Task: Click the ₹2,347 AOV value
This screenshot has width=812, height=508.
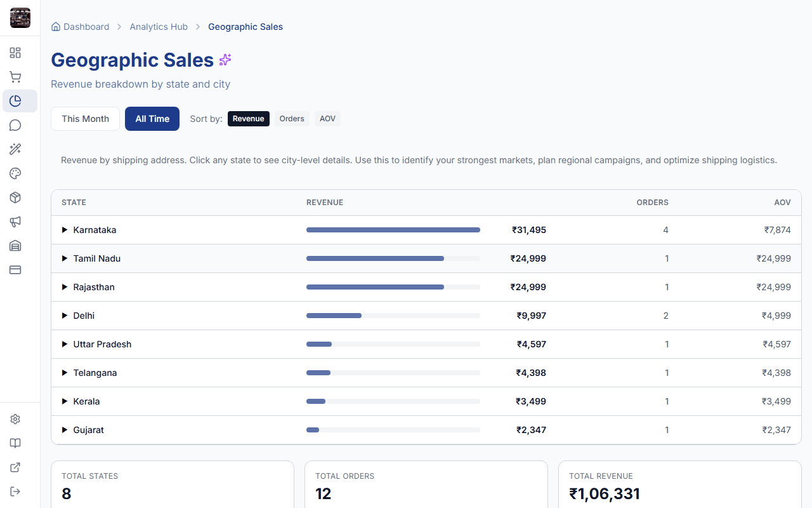Action: tap(776, 430)
